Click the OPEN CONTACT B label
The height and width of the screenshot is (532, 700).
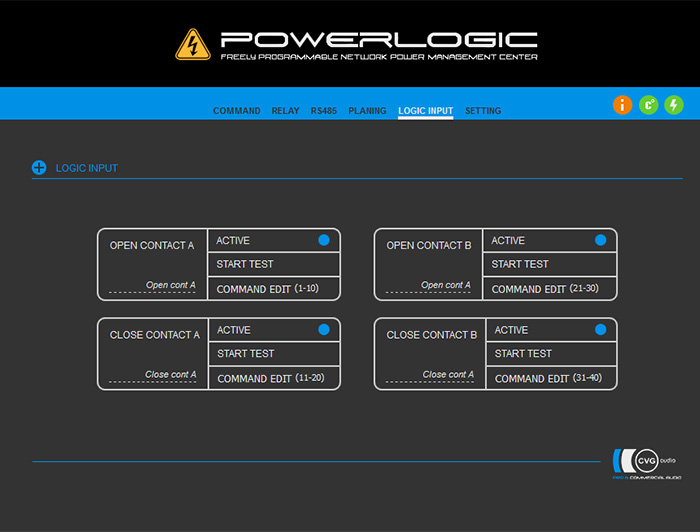(429, 245)
